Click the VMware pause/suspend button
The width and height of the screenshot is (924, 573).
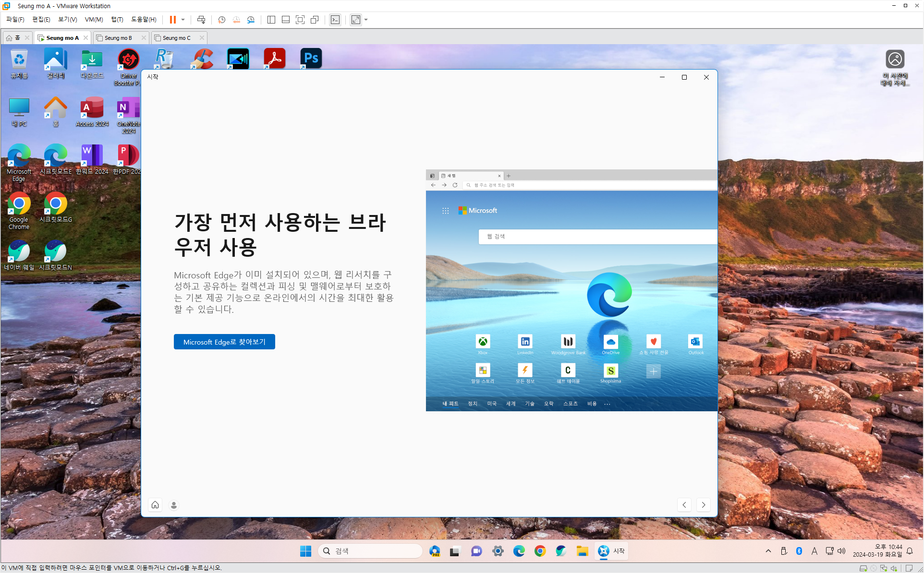pyautogui.click(x=172, y=20)
